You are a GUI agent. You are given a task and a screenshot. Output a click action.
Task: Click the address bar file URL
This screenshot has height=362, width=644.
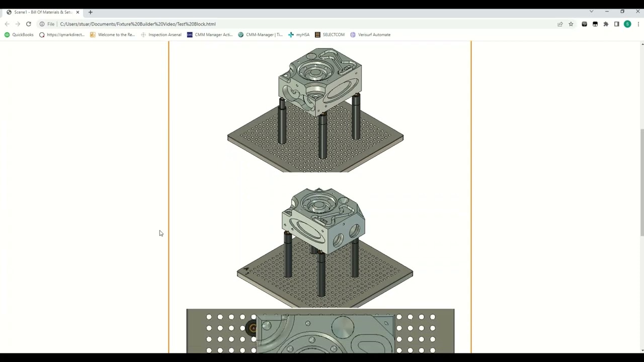tap(138, 24)
